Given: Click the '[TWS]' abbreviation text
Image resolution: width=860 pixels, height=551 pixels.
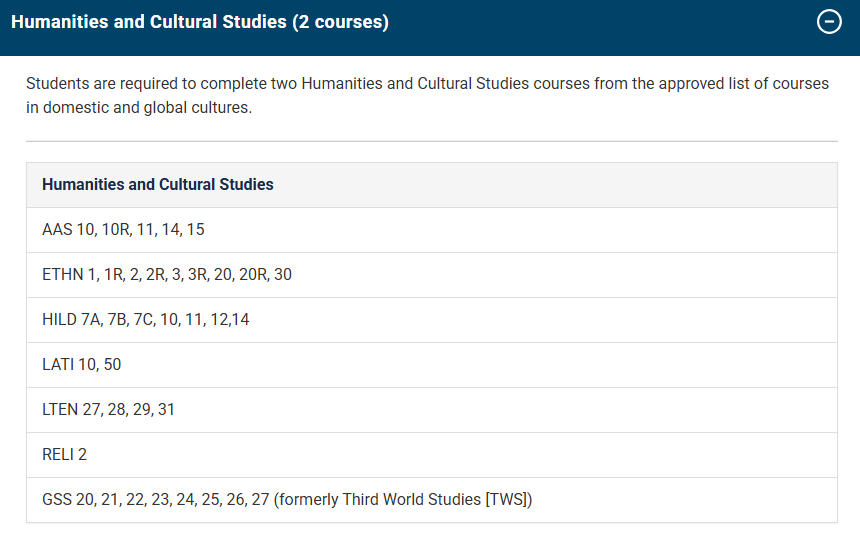Looking at the screenshot, I should pyautogui.click(x=508, y=500).
